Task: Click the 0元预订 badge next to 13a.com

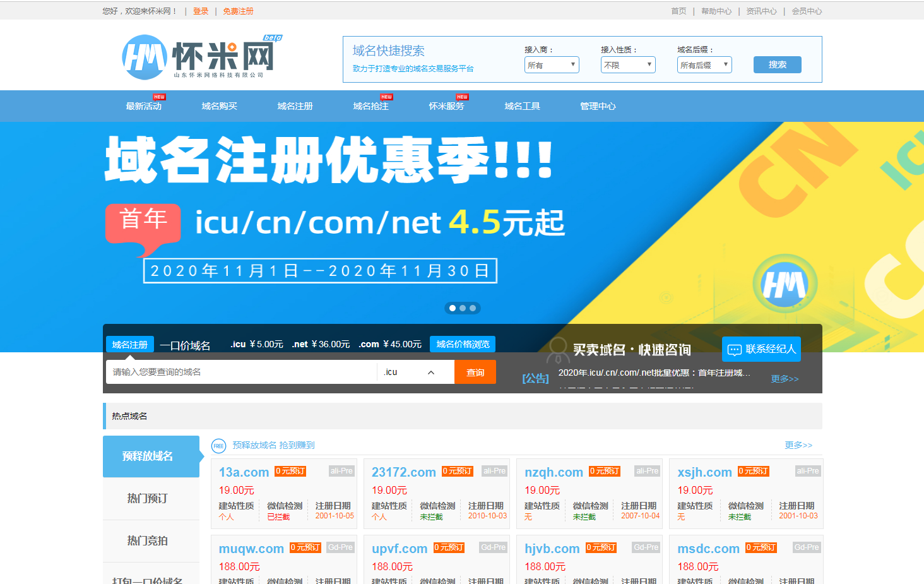Action: [x=290, y=471]
